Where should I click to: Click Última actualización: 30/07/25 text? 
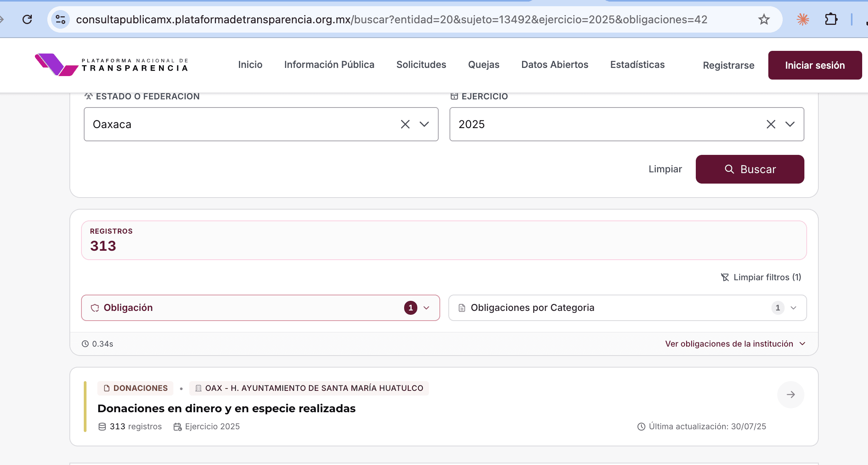pos(702,427)
